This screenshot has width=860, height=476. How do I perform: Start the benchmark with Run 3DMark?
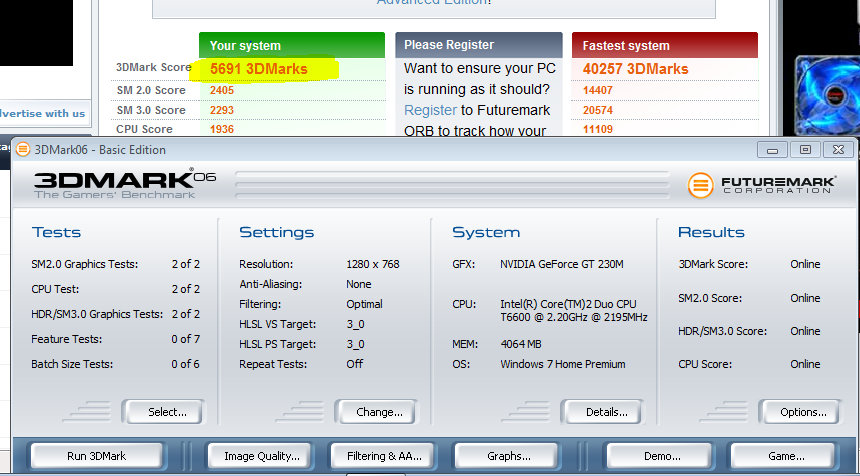coord(97,456)
